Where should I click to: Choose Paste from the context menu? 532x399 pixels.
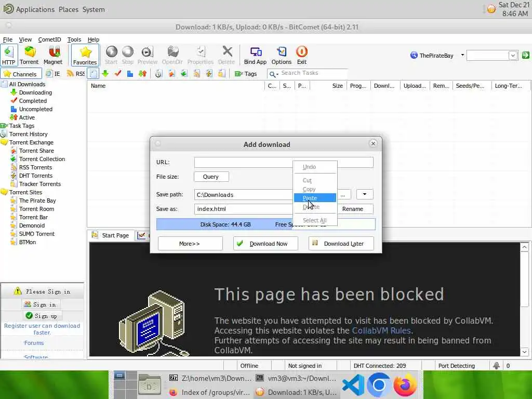coord(315,198)
